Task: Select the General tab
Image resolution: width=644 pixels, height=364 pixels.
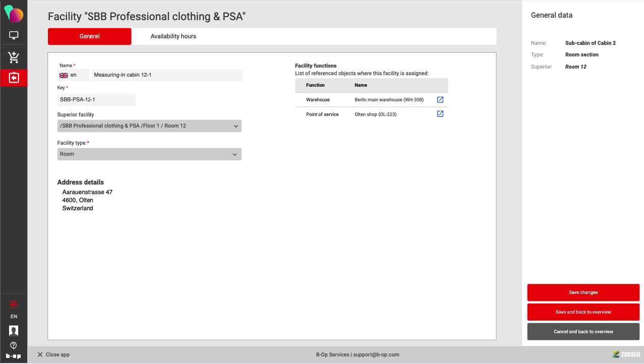Action: 90,36
